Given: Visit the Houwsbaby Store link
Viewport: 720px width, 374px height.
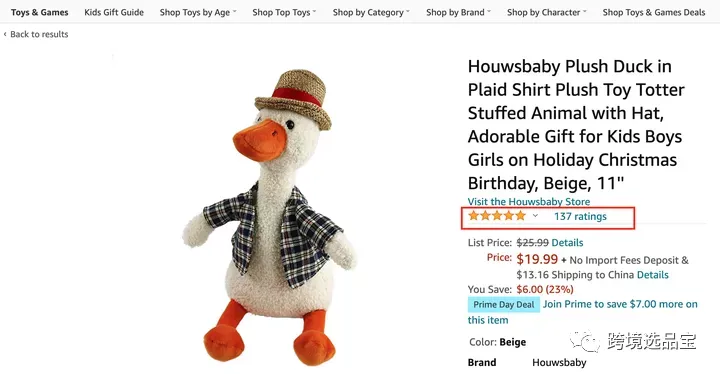Looking at the screenshot, I should 529,201.
